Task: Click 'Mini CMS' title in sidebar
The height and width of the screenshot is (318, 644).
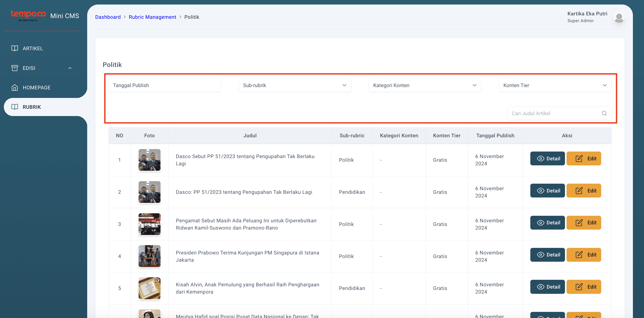Action: click(65, 16)
